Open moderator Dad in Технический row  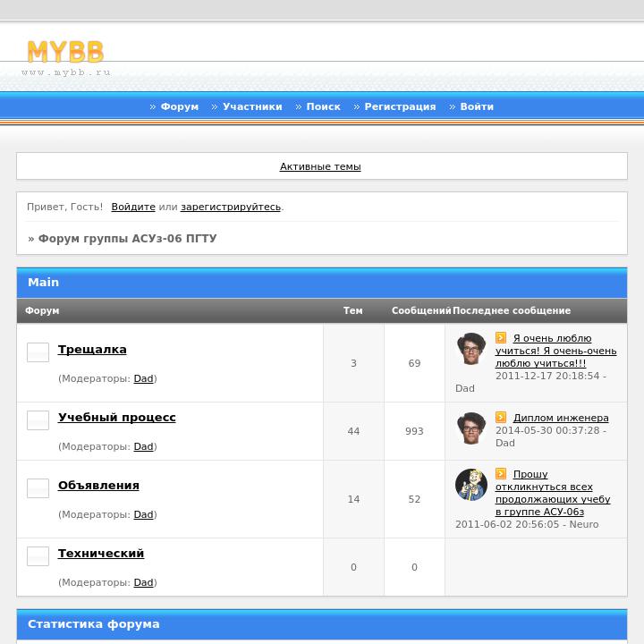pyautogui.click(x=143, y=582)
